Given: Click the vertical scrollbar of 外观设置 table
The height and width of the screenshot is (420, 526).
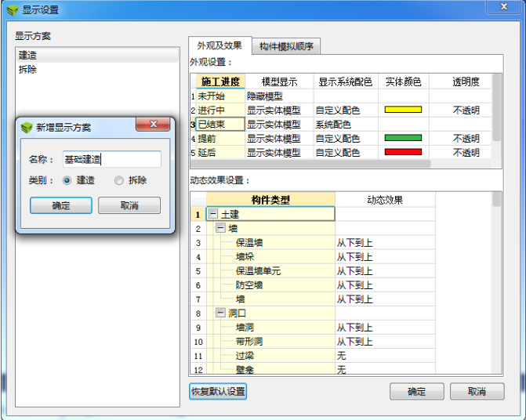Looking at the screenshot, I should (497, 107).
